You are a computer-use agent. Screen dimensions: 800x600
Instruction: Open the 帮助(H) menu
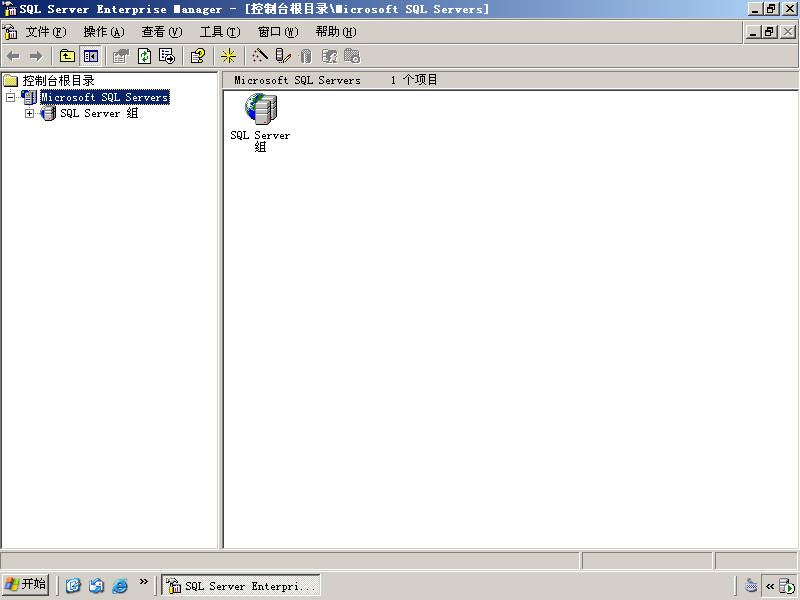coord(336,32)
